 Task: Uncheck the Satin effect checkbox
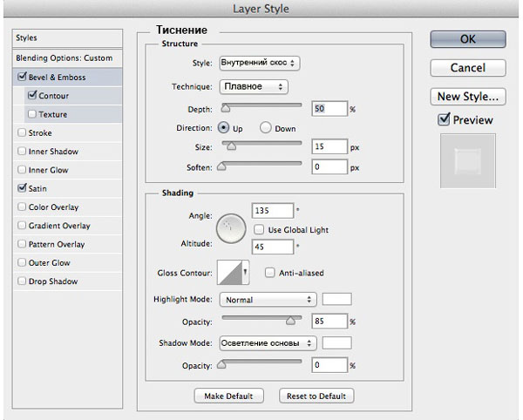click(x=22, y=187)
